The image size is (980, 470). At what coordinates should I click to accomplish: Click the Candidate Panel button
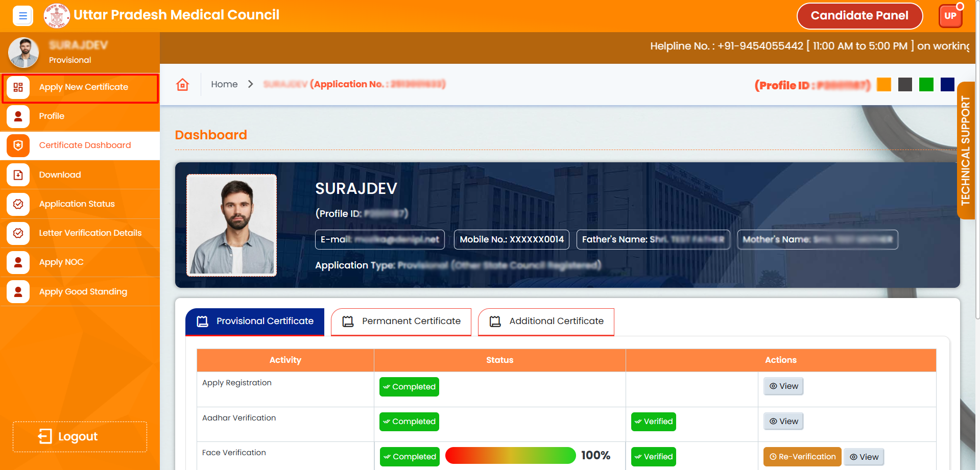click(x=859, y=16)
